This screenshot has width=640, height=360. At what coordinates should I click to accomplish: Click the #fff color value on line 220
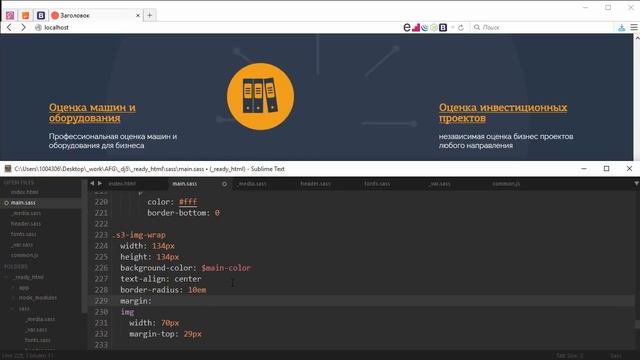(x=188, y=202)
